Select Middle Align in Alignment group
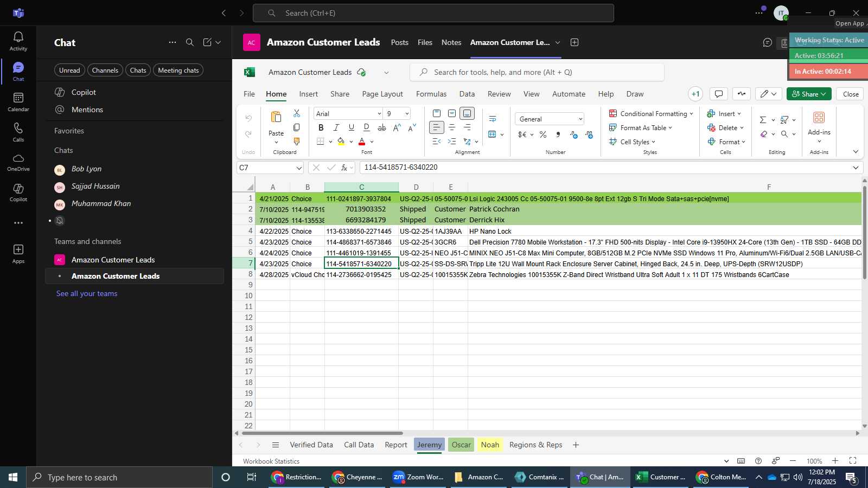This screenshot has height=488, width=868. tap(452, 113)
